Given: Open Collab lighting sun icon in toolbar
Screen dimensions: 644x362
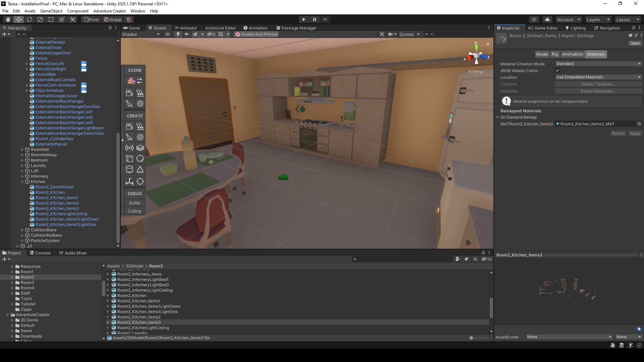Looking at the screenshot, I should [534, 19].
